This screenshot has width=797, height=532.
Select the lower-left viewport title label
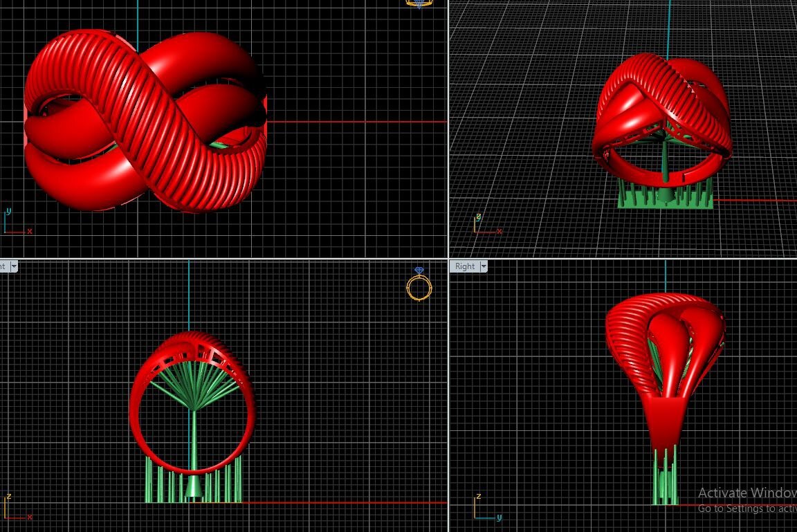3,266
